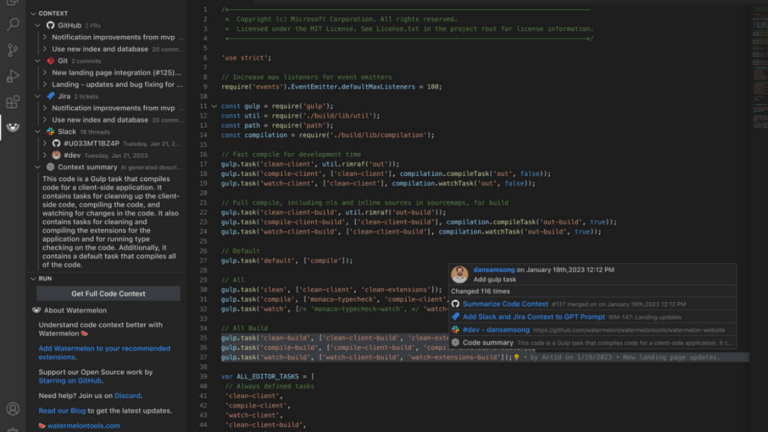Open Add Watermelon to your recommended extensions link
This screenshot has width=768, height=432.
coord(104,353)
